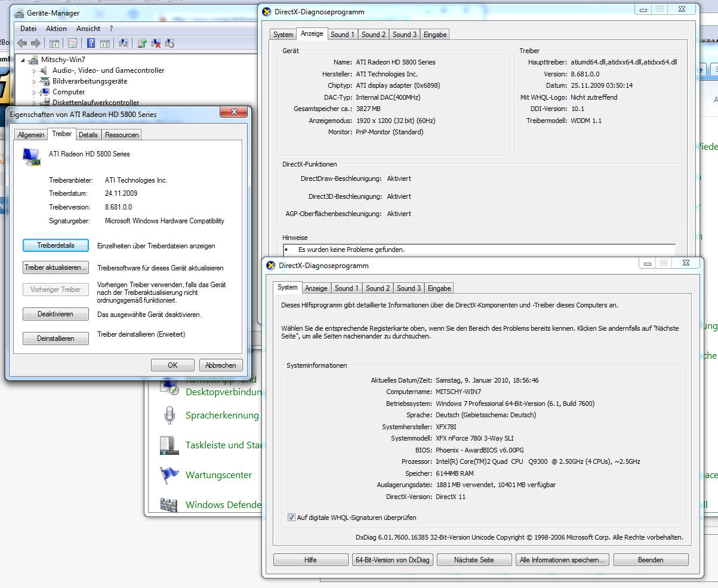Screen dimensions: 718x588
Task: Click 'Alle Informationen speichern...' button
Action: 562,560
